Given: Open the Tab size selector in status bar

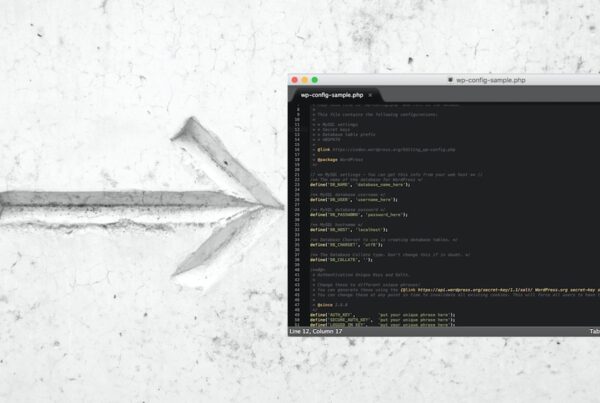Looking at the screenshot, I should click(594, 330).
